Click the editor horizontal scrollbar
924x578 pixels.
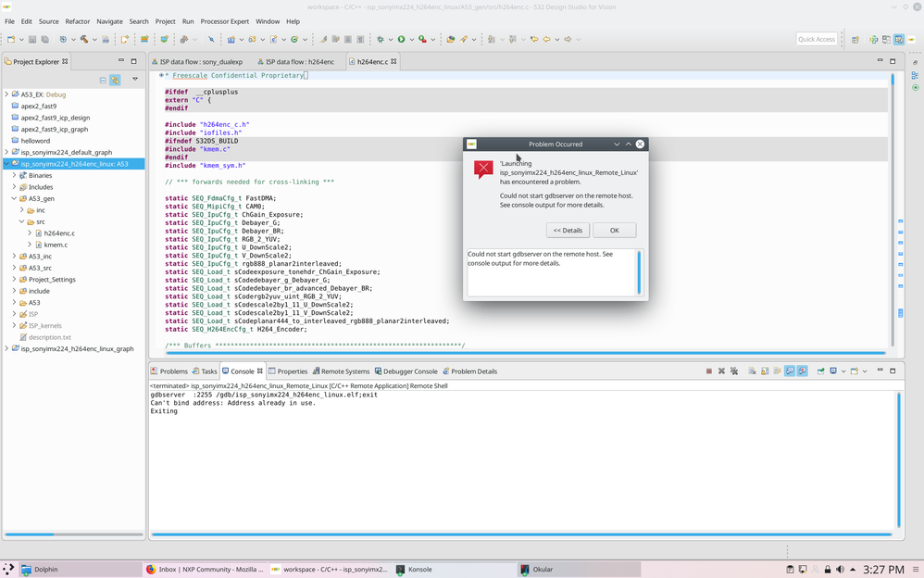click(x=526, y=353)
